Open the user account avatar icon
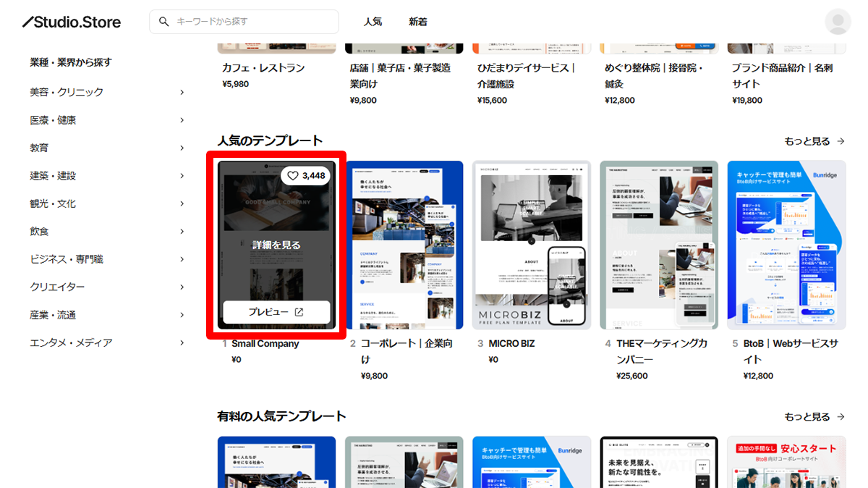This screenshot has height=488, width=868. [x=837, y=22]
